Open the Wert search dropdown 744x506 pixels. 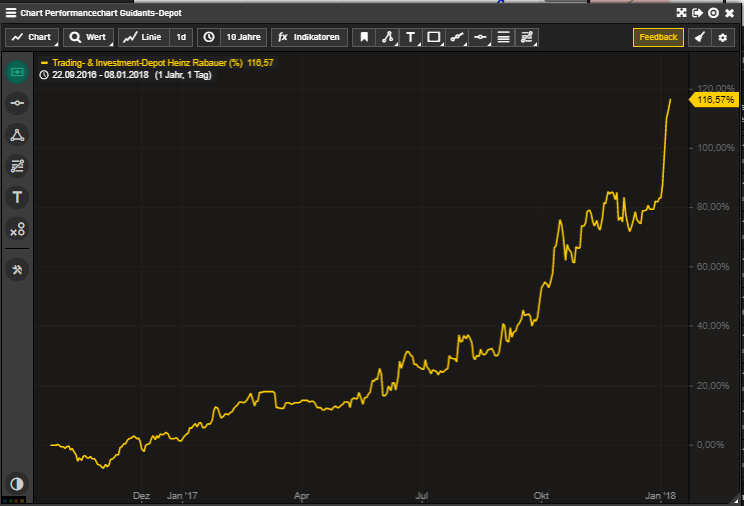pyautogui.click(x=88, y=37)
